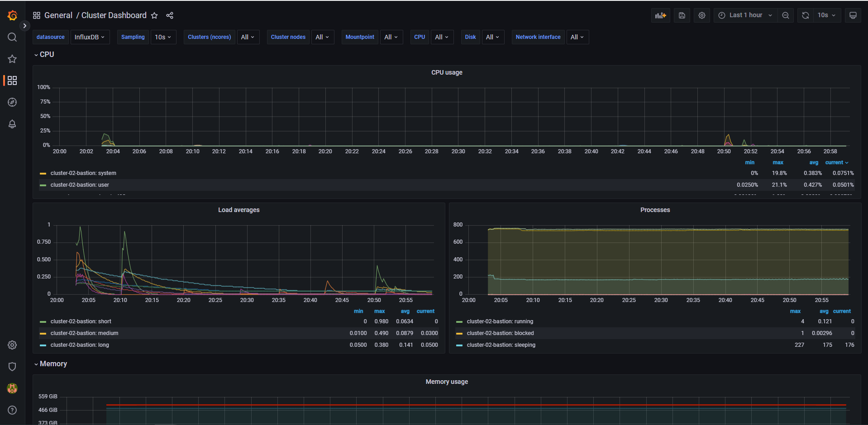The image size is (868, 425).
Task: Click the Cluster Dashboard title breadcrumb
Action: [114, 15]
